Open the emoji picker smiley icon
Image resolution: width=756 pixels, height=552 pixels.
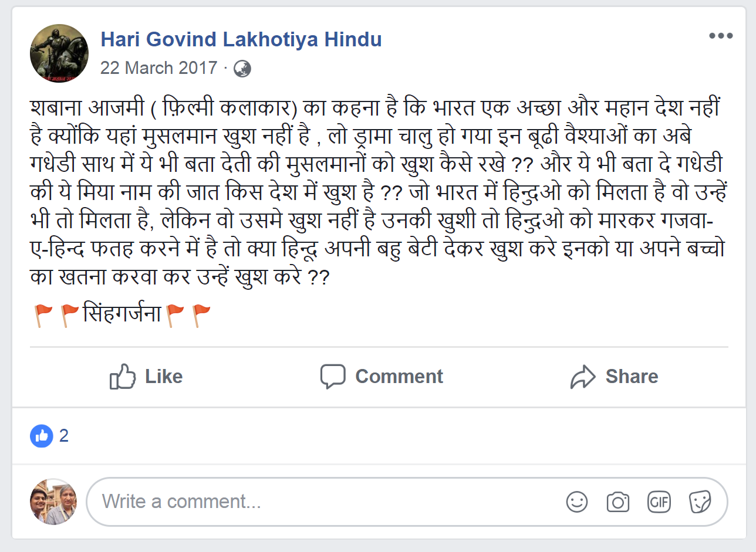(x=576, y=502)
